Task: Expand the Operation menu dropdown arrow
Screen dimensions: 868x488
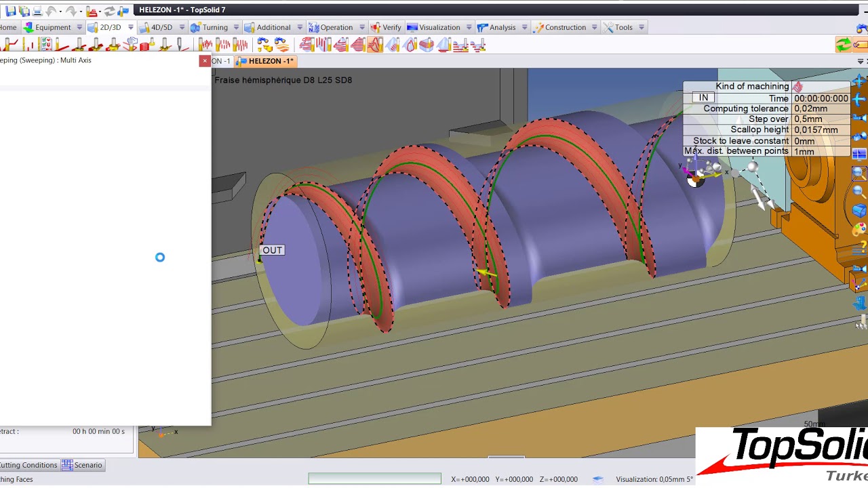Action: (x=361, y=27)
